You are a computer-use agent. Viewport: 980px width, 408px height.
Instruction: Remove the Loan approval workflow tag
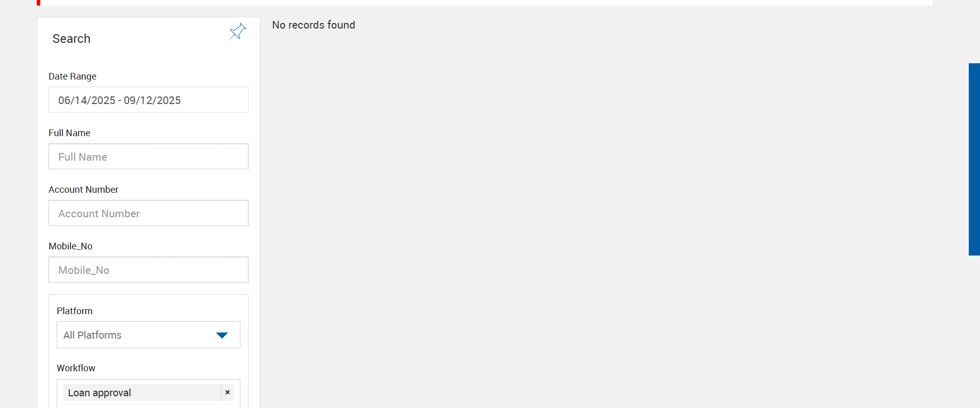(x=227, y=392)
